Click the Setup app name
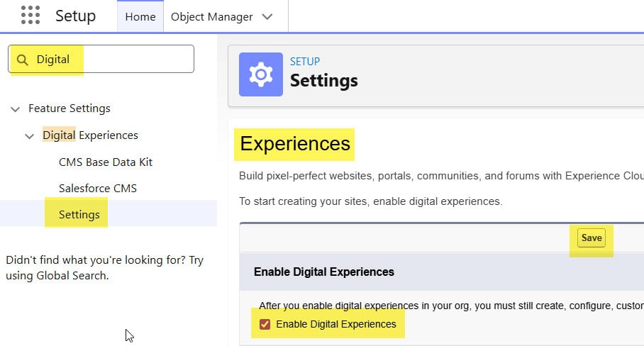This screenshot has height=346, width=644. tap(76, 16)
